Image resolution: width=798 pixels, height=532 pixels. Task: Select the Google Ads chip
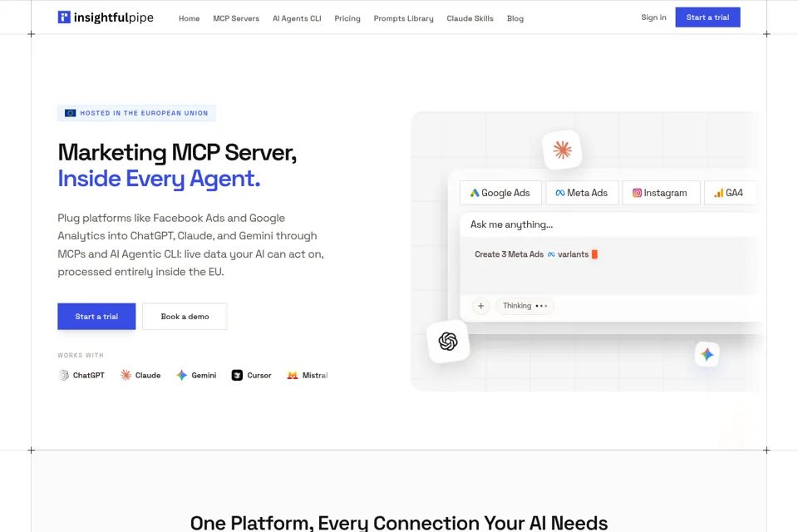500,193
